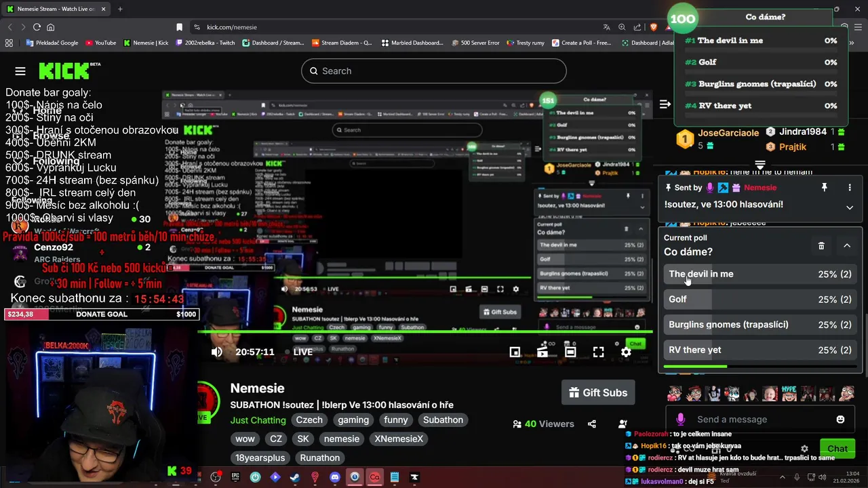This screenshot has height=488, width=868.
Task: Open Nemesie | Kick bookmark
Action: tap(146, 43)
